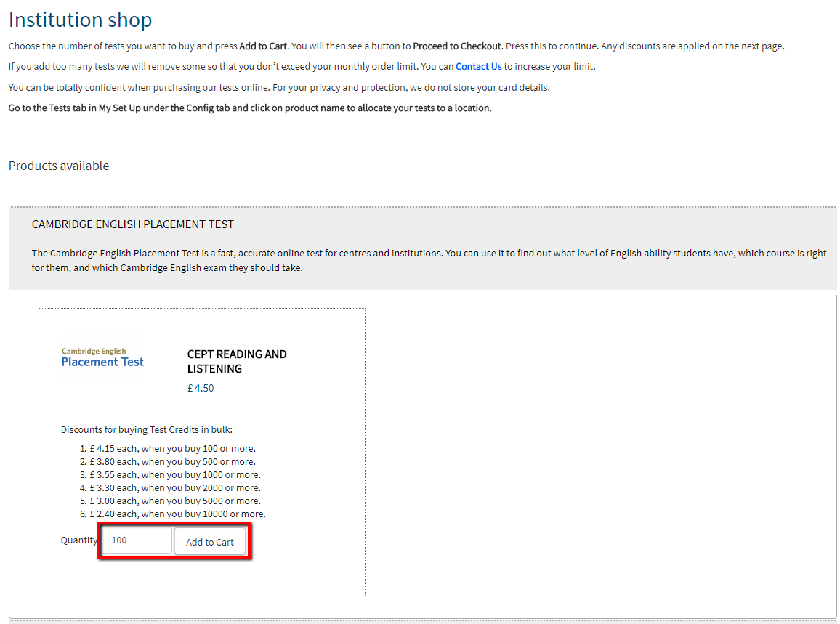Click the Add to Cart button
Screen dimensions: 840x624
tap(210, 541)
